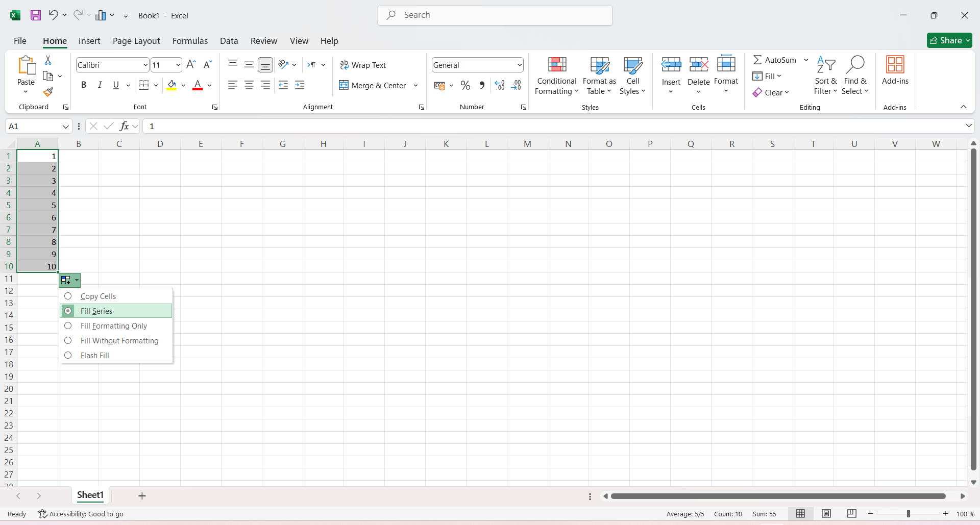Click the Delete cells icon
The height and width of the screenshot is (525, 980).
coord(699,65)
